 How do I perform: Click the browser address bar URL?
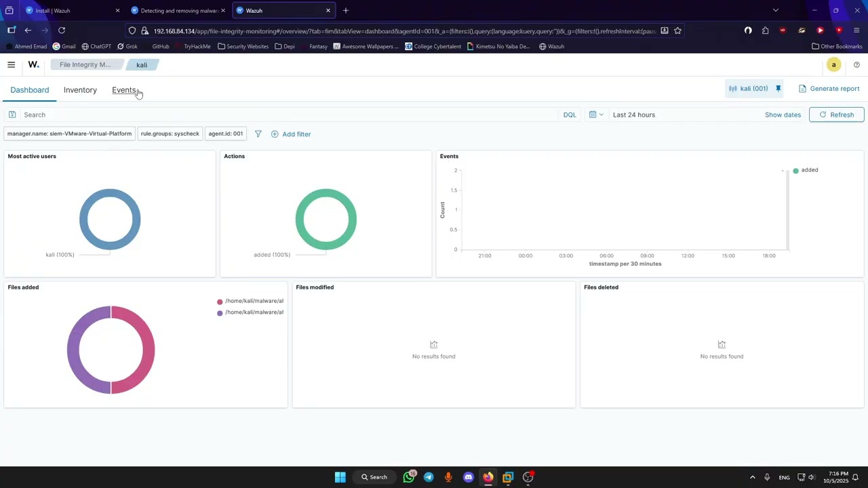click(404, 30)
